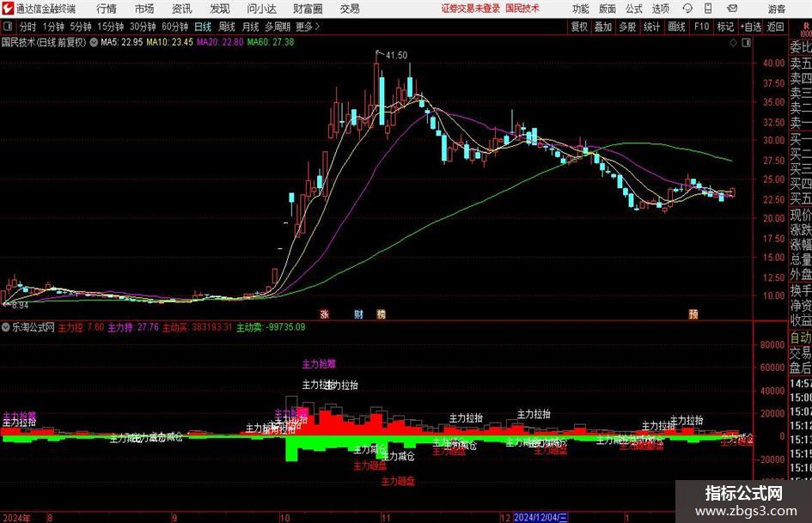Open the 版面 menu

pyautogui.click(x=607, y=9)
